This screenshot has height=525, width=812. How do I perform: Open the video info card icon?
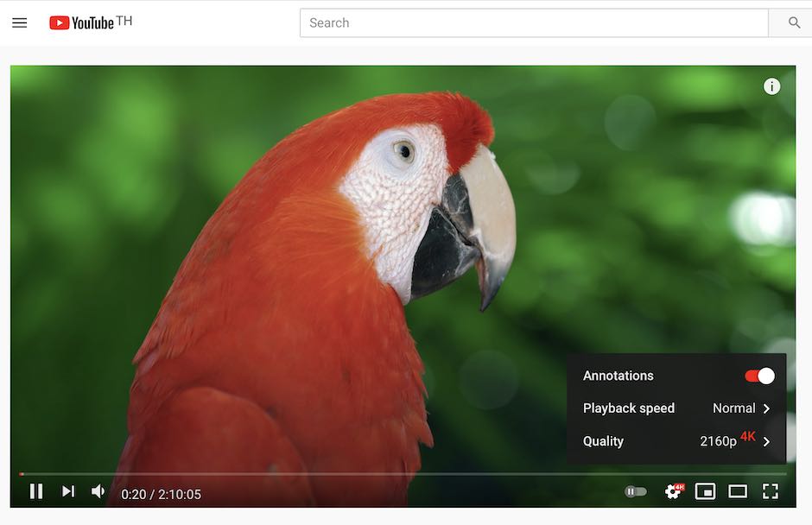pos(771,86)
